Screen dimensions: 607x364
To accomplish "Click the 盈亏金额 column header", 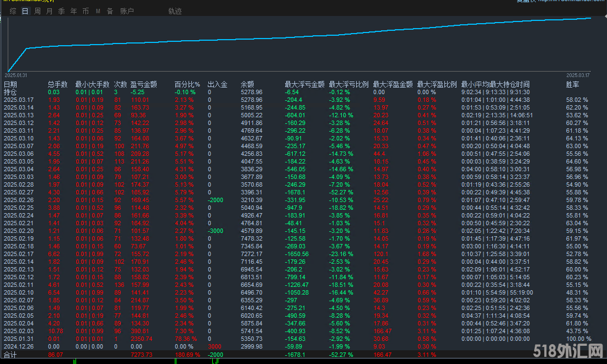I will coord(143,84).
